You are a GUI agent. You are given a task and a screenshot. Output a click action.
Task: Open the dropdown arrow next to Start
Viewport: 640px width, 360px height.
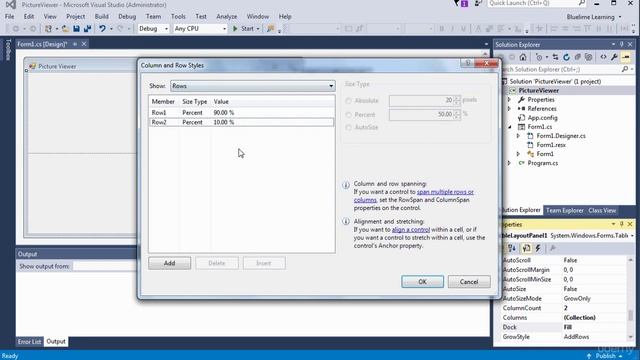point(258,29)
